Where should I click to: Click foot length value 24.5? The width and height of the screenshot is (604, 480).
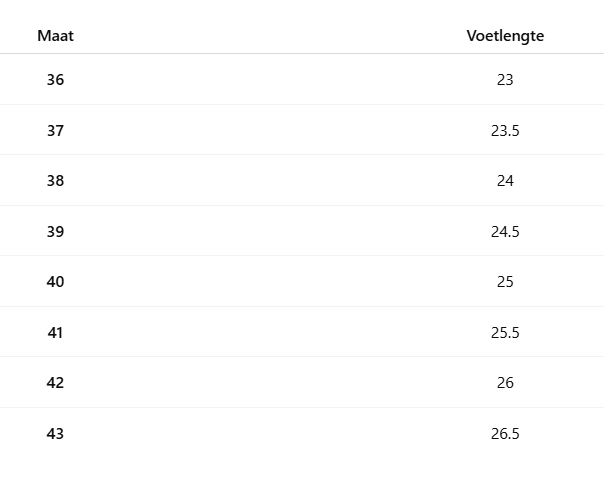coord(505,231)
